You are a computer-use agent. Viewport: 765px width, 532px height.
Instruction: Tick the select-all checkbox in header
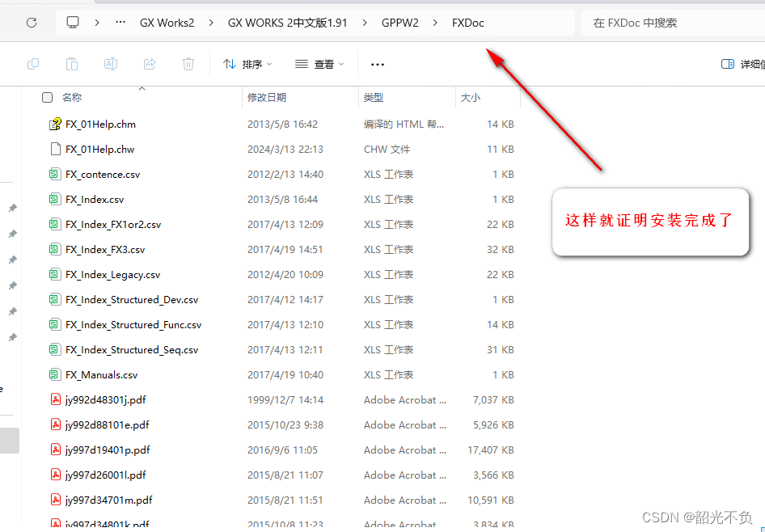point(48,98)
